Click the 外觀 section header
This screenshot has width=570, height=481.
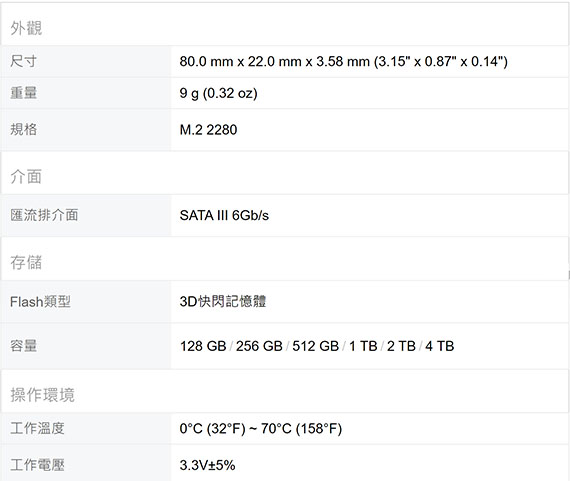point(26,28)
